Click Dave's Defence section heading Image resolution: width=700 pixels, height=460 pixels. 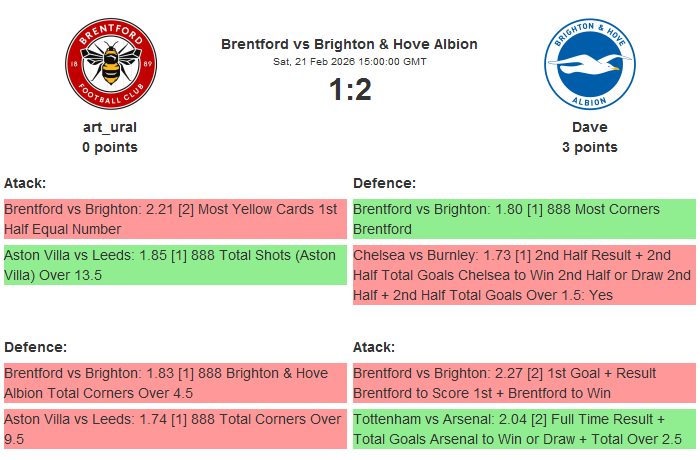point(384,184)
